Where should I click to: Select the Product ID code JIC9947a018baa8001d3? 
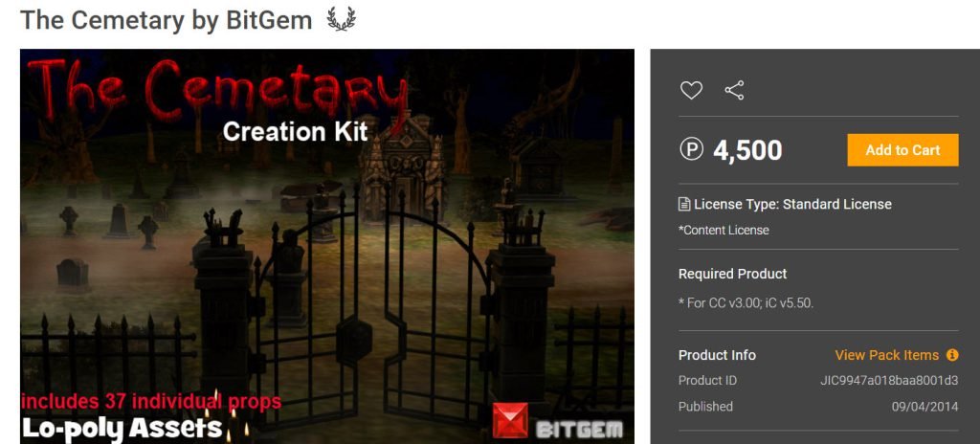click(889, 380)
